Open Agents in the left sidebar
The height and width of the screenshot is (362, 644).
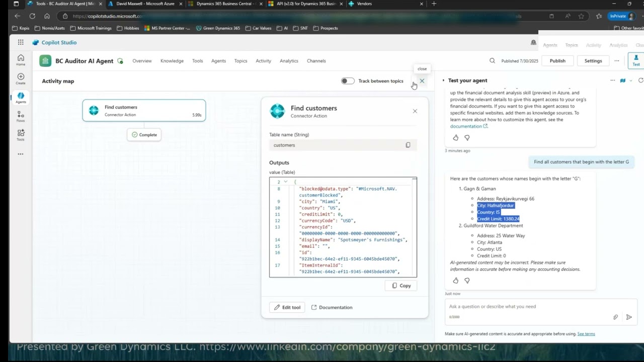[21, 98]
